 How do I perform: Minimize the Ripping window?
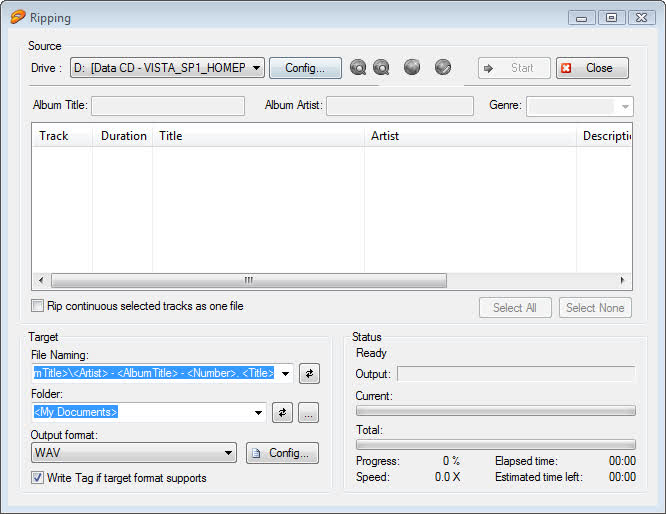[581, 18]
